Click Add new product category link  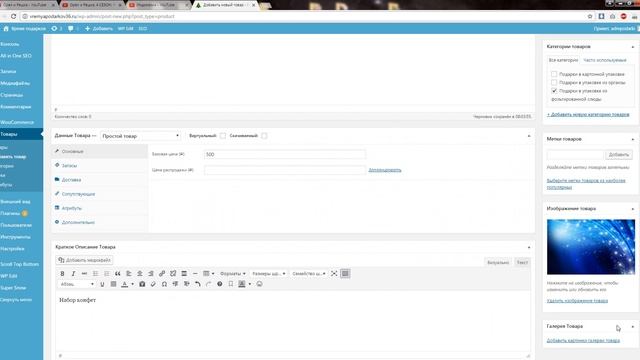(588, 115)
